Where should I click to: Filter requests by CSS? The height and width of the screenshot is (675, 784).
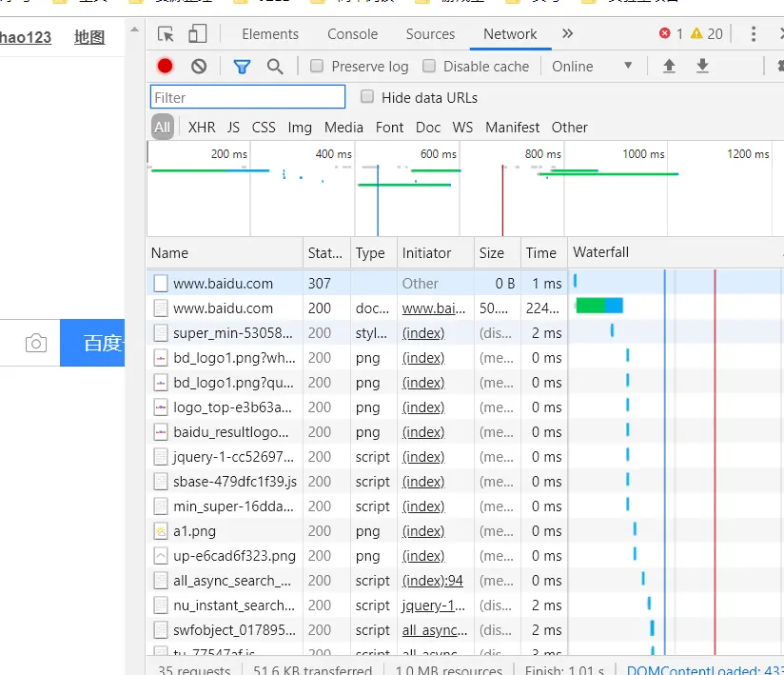point(264,127)
